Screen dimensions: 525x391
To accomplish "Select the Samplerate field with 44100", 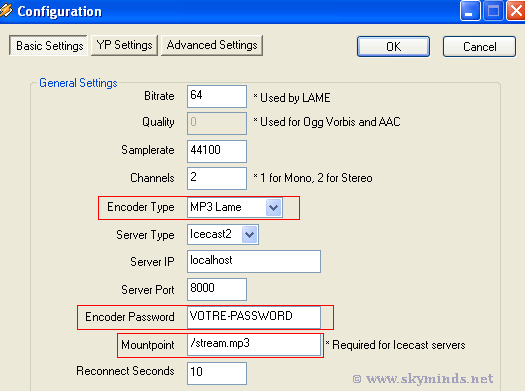I will [x=217, y=151].
